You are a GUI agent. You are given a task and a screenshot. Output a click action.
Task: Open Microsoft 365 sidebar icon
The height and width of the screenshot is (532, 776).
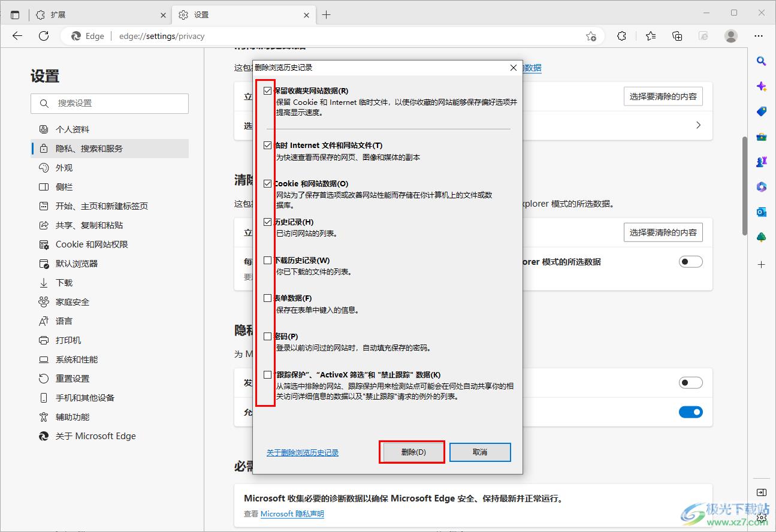[x=762, y=187]
